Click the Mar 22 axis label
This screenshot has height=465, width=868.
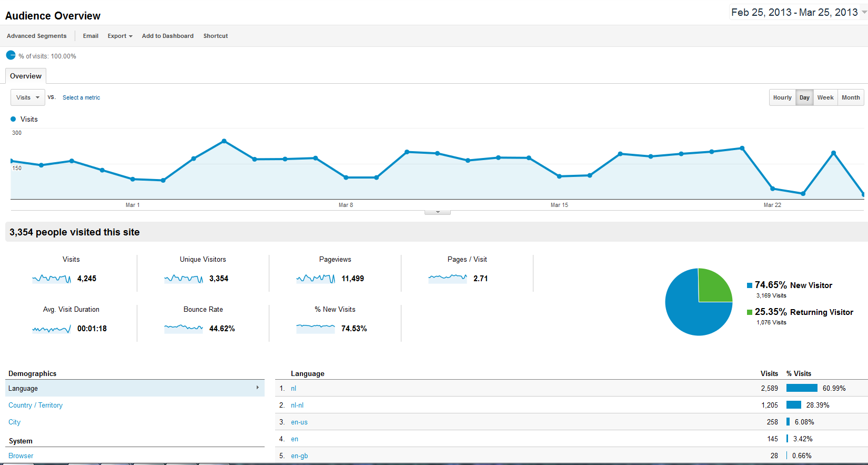[x=772, y=205]
